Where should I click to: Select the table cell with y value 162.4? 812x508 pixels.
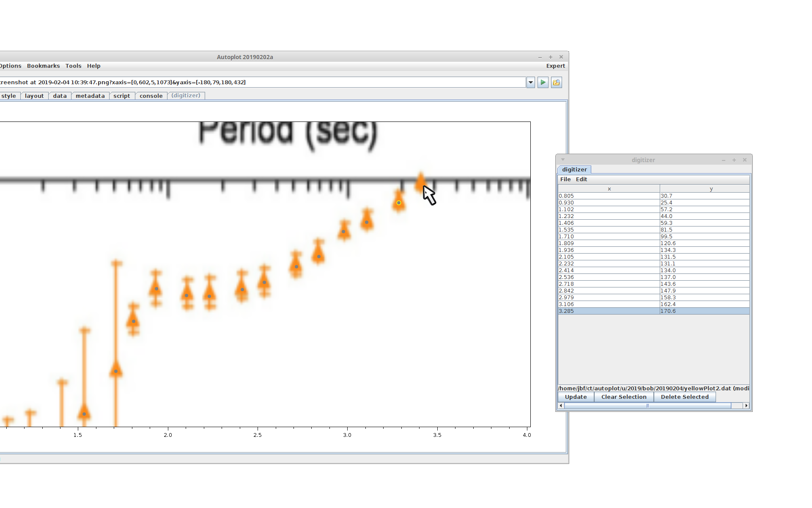pyautogui.click(x=705, y=304)
